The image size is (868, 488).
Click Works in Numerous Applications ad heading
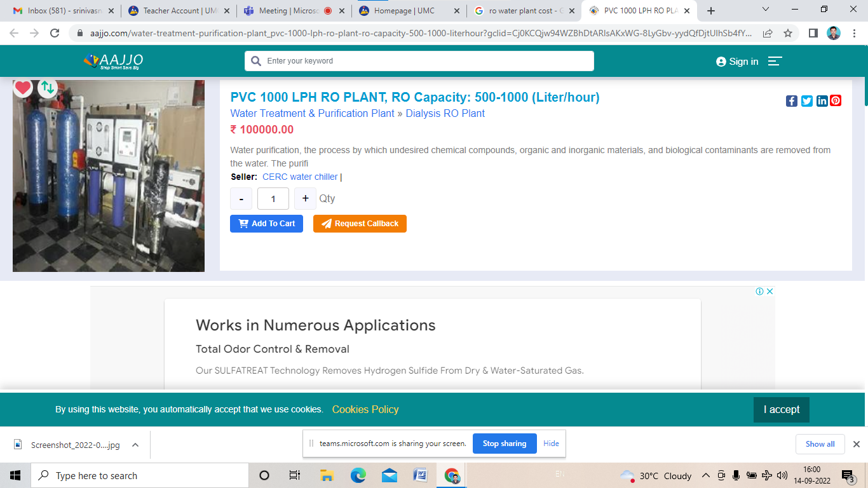pos(316,325)
